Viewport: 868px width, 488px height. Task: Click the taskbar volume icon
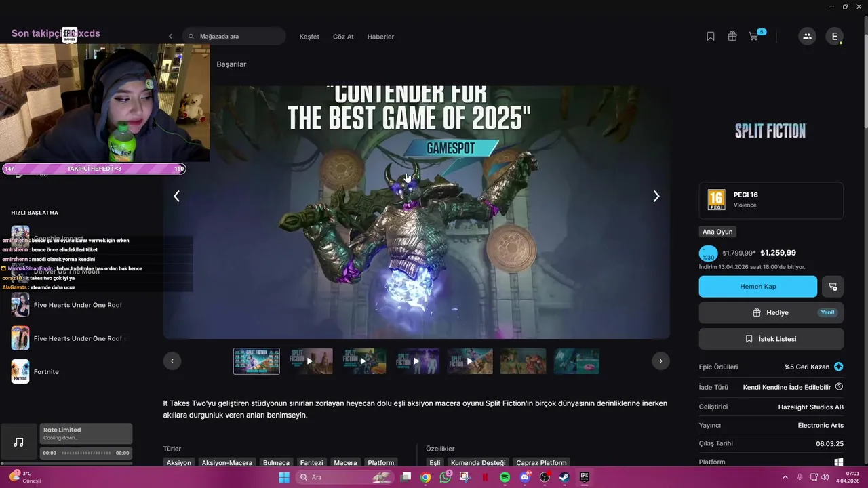tap(825, 477)
